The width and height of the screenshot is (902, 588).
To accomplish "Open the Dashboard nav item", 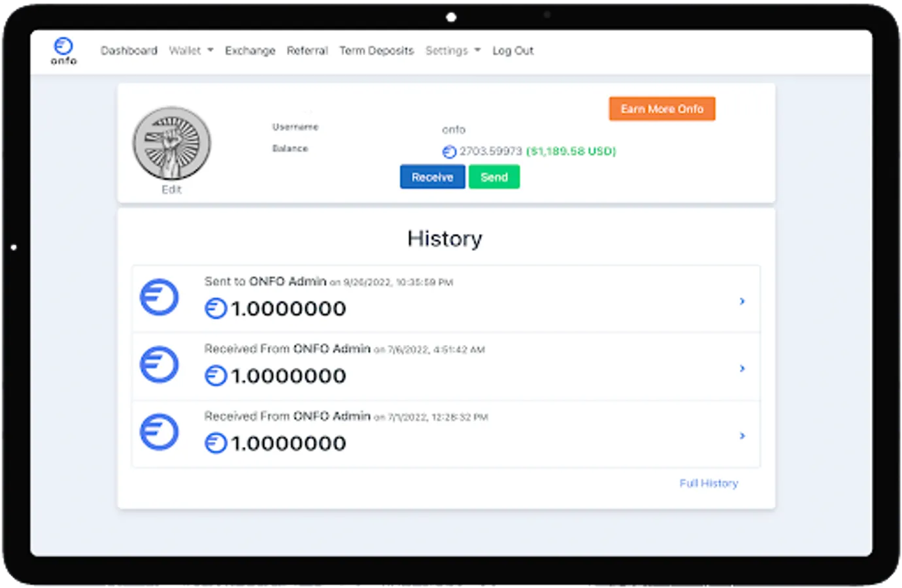I will click(x=129, y=51).
